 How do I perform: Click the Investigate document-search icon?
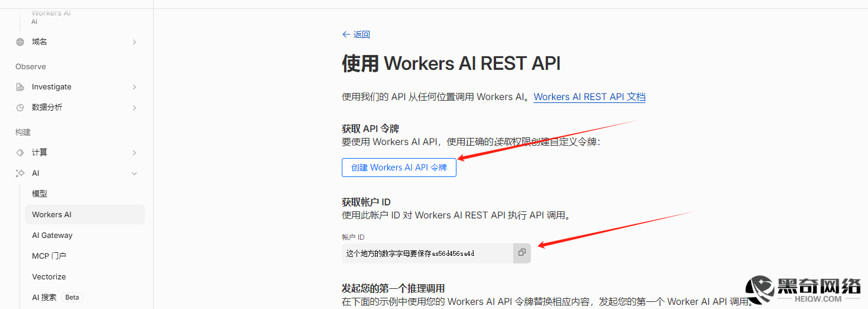pos(20,87)
